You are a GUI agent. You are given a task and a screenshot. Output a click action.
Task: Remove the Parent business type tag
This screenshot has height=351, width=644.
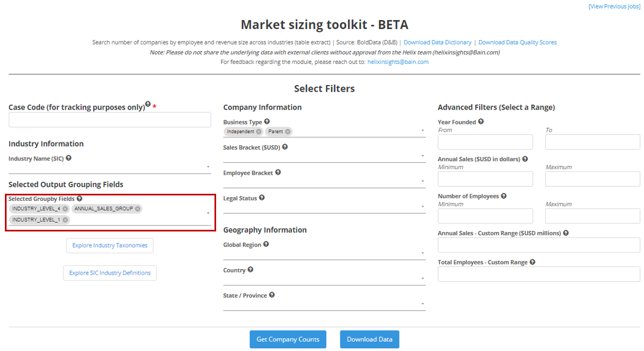click(288, 132)
